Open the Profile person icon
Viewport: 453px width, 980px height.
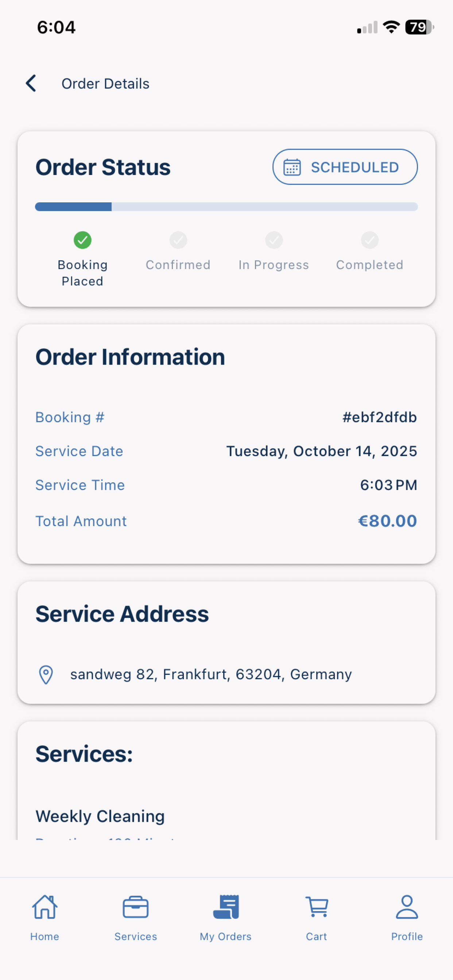[x=407, y=907]
